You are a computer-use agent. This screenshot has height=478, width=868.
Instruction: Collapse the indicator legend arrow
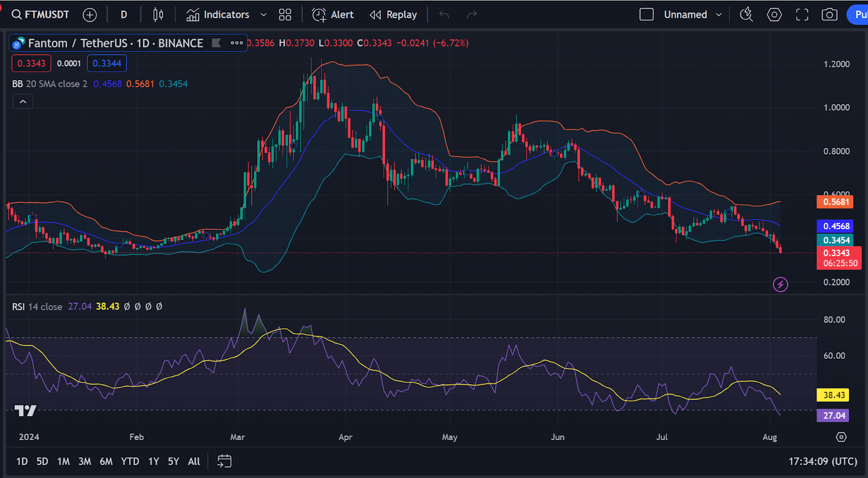(23, 101)
